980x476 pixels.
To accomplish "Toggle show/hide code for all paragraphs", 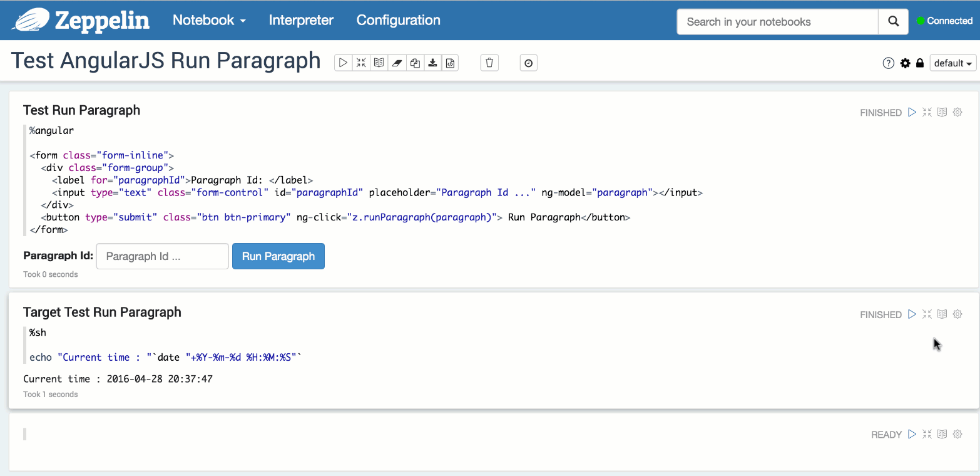I will click(361, 63).
